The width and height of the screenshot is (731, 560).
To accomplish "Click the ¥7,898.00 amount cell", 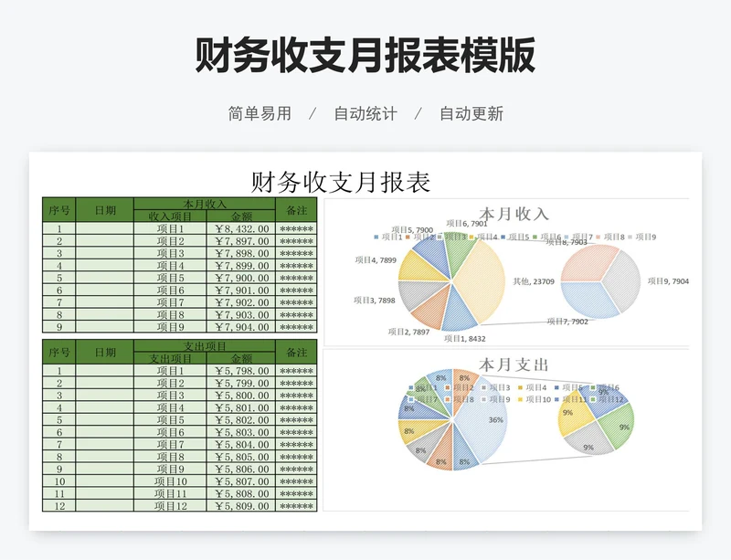I will pyautogui.click(x=241, y=253).
